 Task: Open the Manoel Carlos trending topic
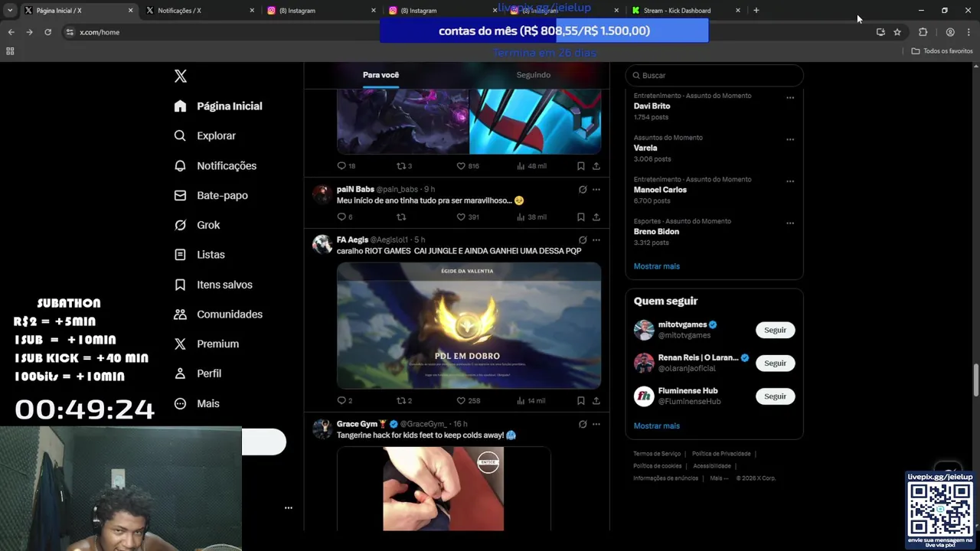point(660,190)
